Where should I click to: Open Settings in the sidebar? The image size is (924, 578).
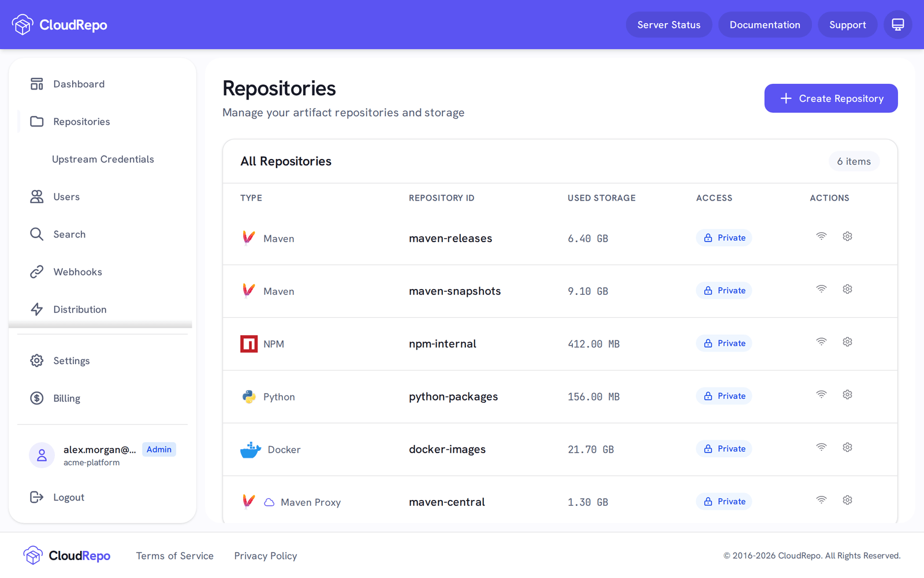(102, 361)
